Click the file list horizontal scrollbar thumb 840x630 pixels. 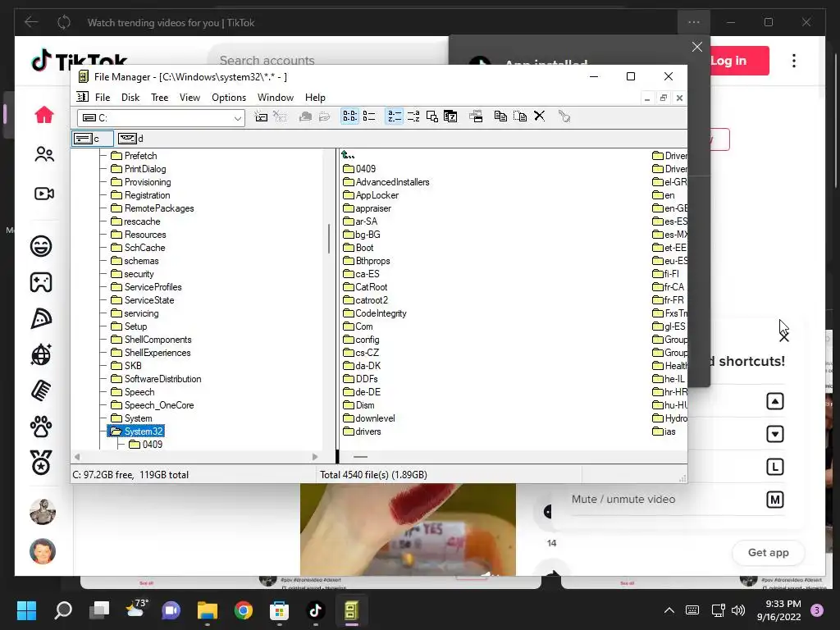(361, 457)
